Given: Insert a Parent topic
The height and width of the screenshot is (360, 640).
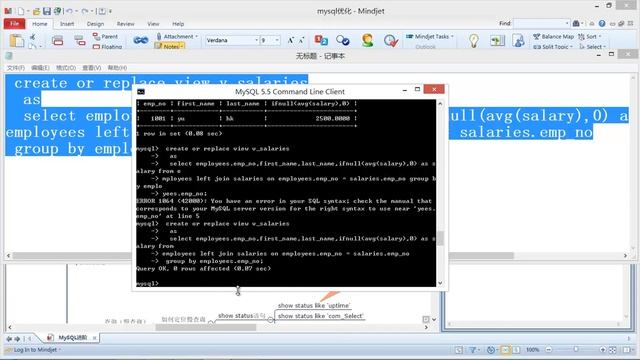Looking at the screenshot, I should tap(105, 36).
